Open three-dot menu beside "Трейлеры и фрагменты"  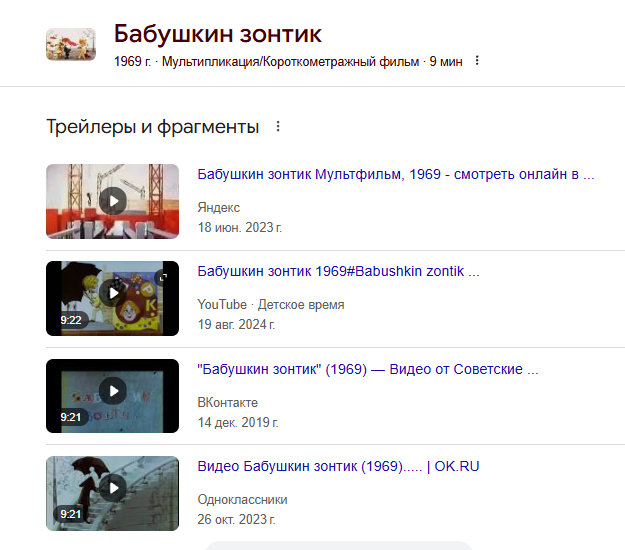click(278, 126)
